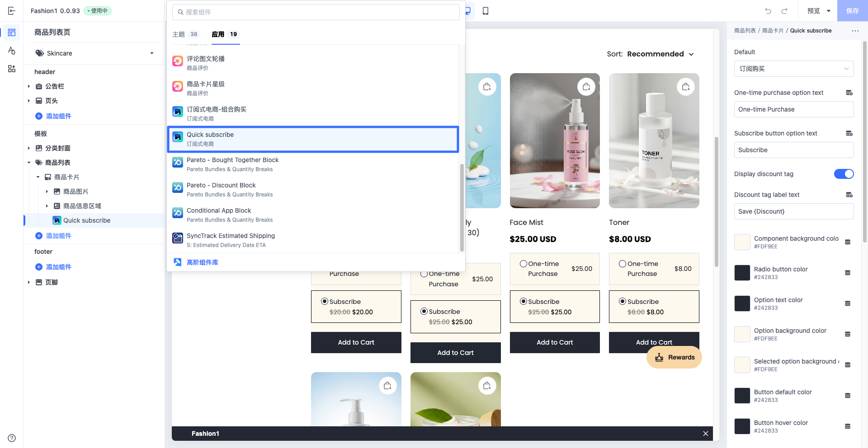This screenshot has height=448, width=868.
Task: Collapse the 商品列表 section
Action: (29, 163)
